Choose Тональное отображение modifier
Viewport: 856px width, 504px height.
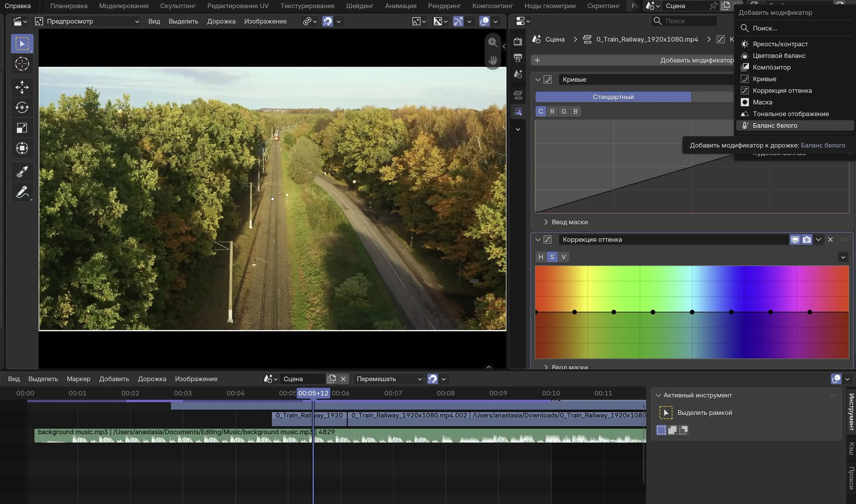coord(795,114)
